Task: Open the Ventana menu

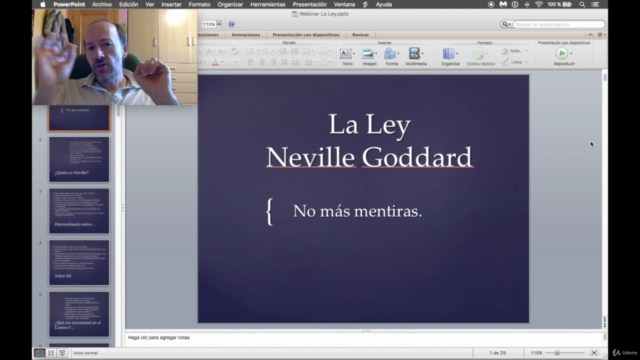Action: coord(344,4)
